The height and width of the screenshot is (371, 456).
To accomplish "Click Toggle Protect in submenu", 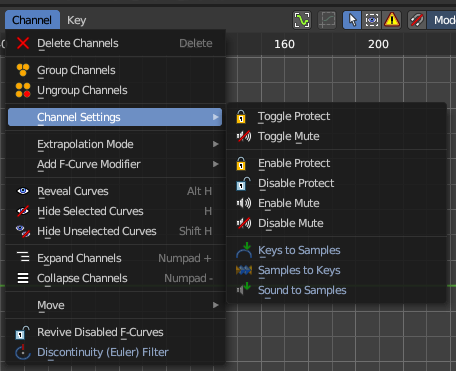I will tap(337, 116).
